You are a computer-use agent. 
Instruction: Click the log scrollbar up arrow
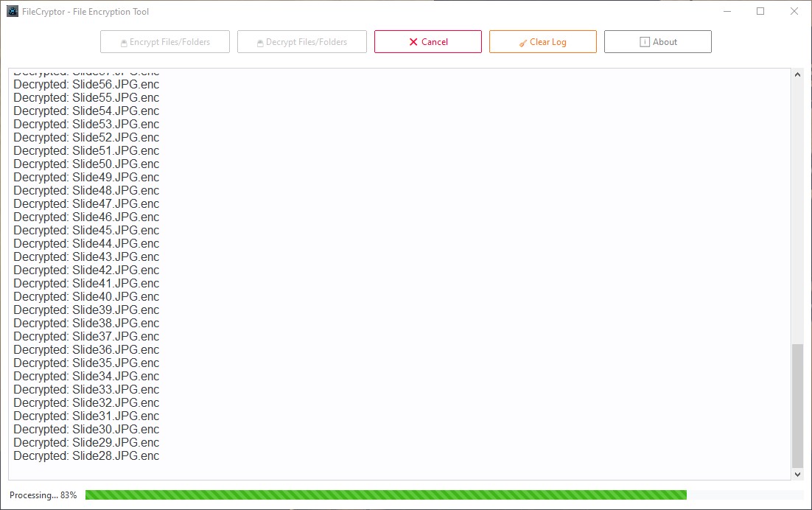[797, 74]
